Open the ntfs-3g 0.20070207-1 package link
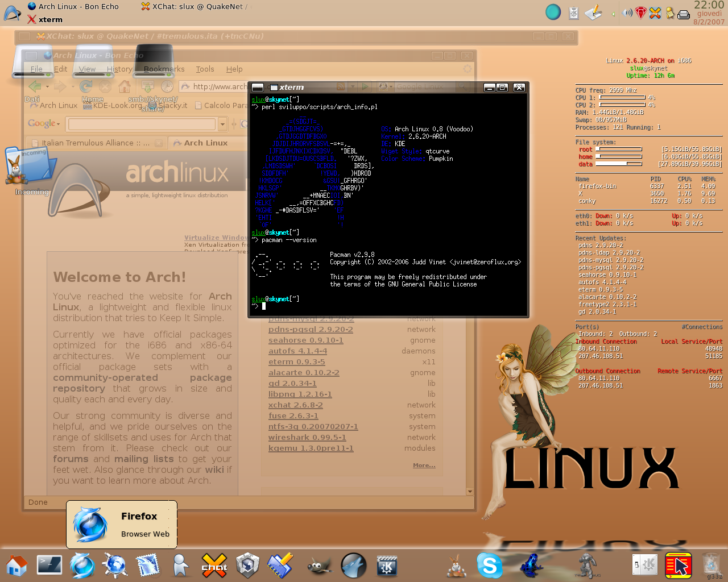 pos(313,426)
